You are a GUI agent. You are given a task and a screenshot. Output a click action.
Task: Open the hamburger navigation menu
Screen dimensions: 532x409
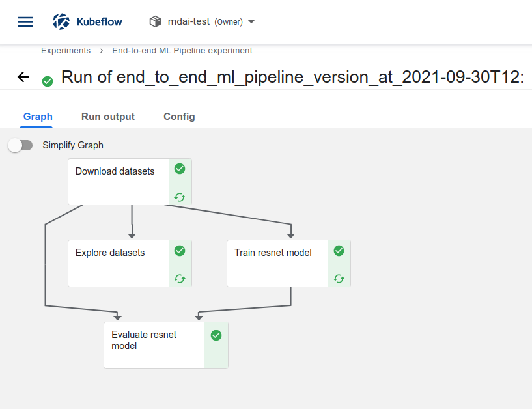tap(25, 21)
